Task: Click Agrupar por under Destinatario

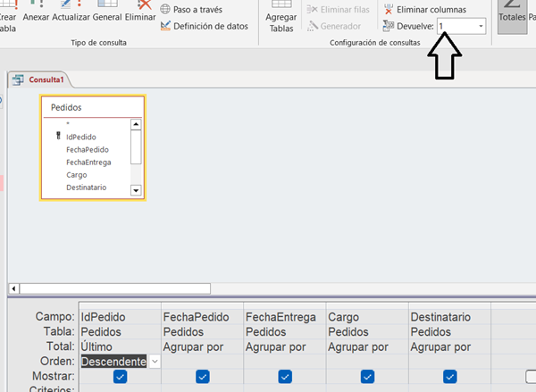Action: 450,346
